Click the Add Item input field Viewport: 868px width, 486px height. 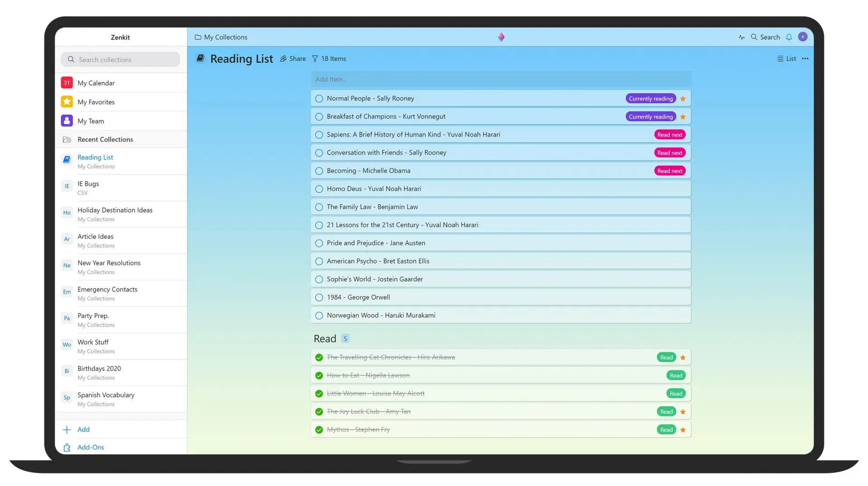click(x=501, y=79)
